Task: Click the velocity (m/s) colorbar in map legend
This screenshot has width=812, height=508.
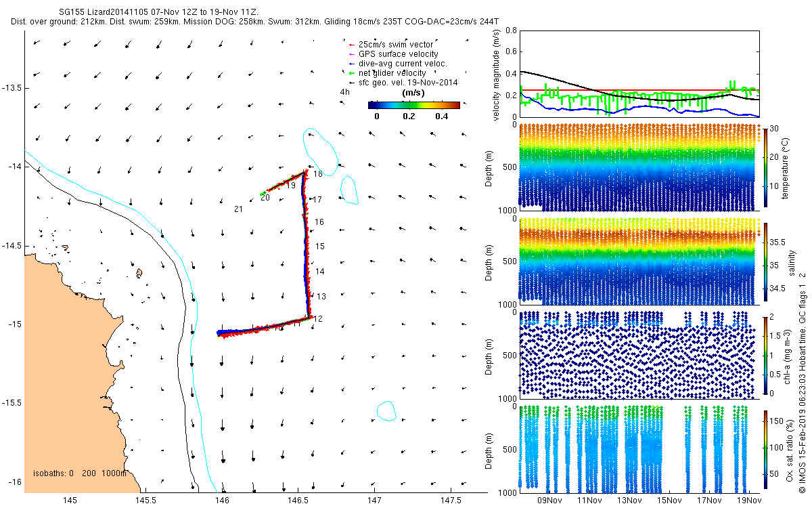Action: pyautogui.click(x=414, y=105)
